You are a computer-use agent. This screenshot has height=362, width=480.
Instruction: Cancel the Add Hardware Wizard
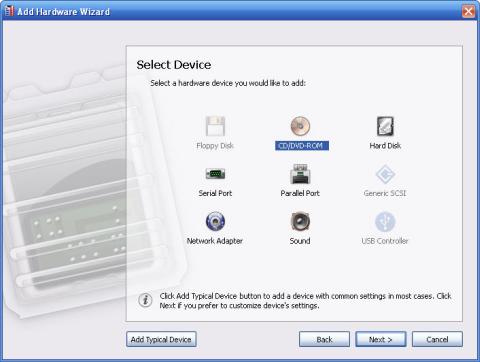437,339
